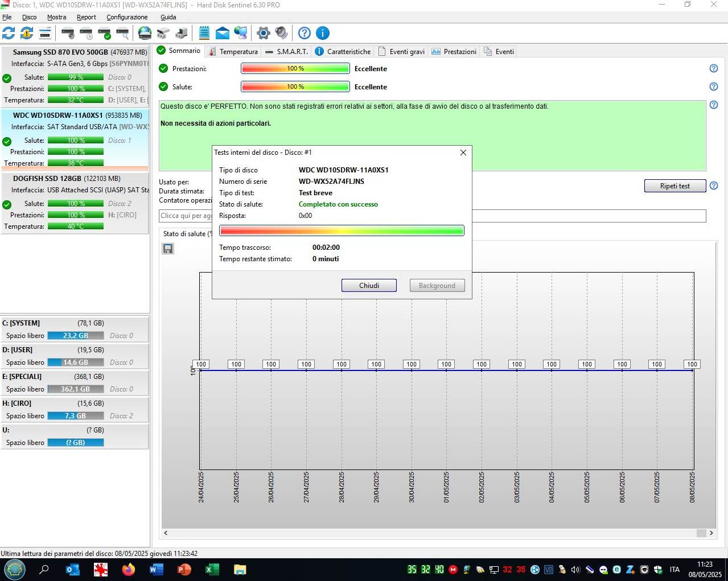Select the WDC WD10SDRW-11A0XS1 disk entry

tap(75, 139)
